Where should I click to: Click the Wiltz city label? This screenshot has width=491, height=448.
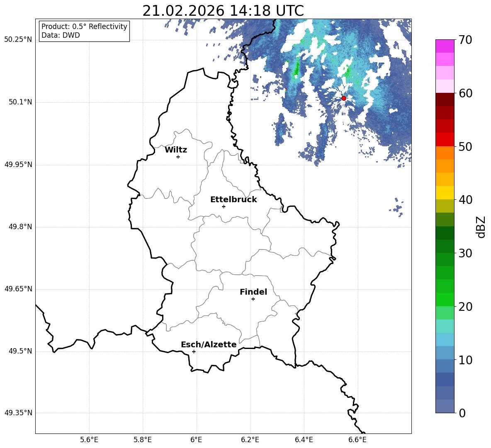point(176,150)
